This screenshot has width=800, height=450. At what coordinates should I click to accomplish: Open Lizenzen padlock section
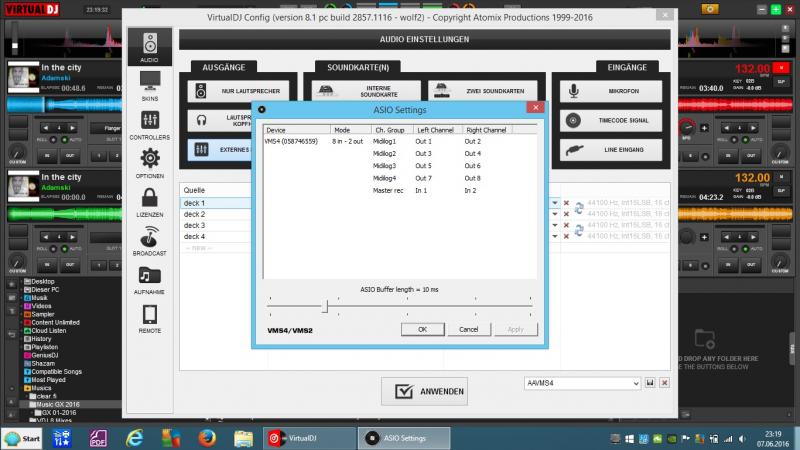(x=149, y=202)
